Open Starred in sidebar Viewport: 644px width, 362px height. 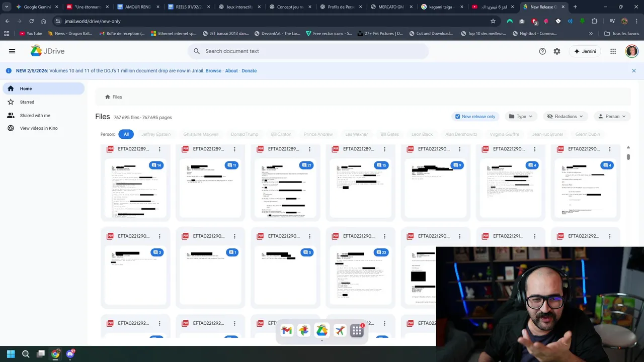43,102
